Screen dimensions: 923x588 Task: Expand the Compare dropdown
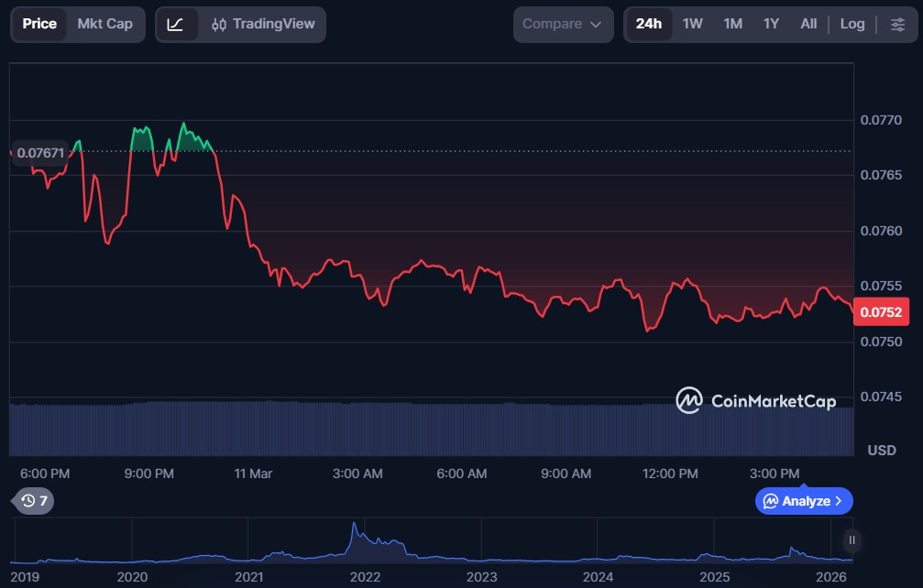click(562, 24)
